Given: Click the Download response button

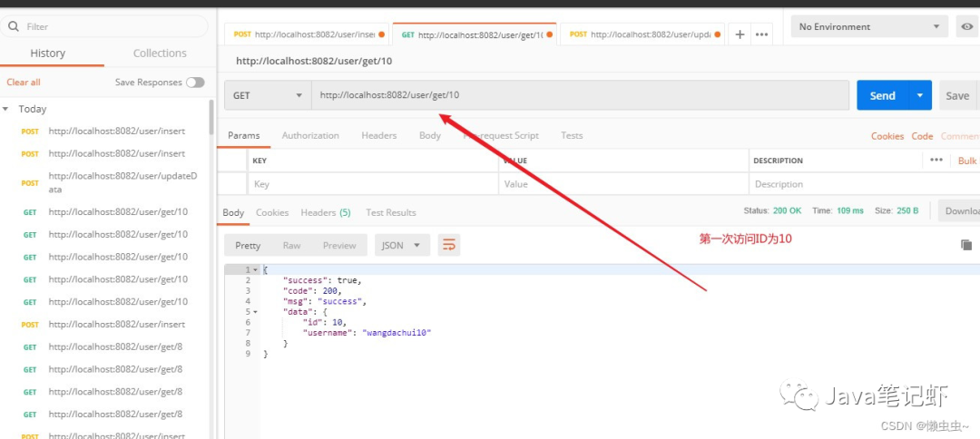Looking at the screenshot, I should coord(959,211).
